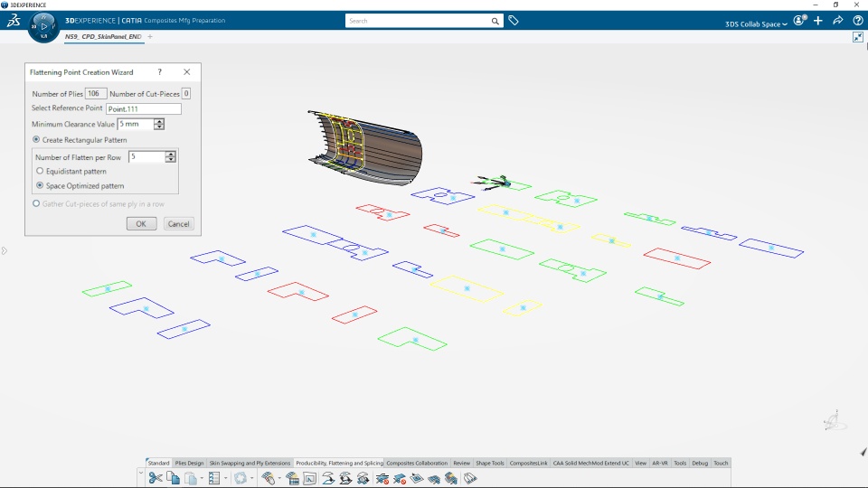868x488 pixels.
Task: Increase Minimum Clearance Value with up arrow
Action: (x=159, y=121)
